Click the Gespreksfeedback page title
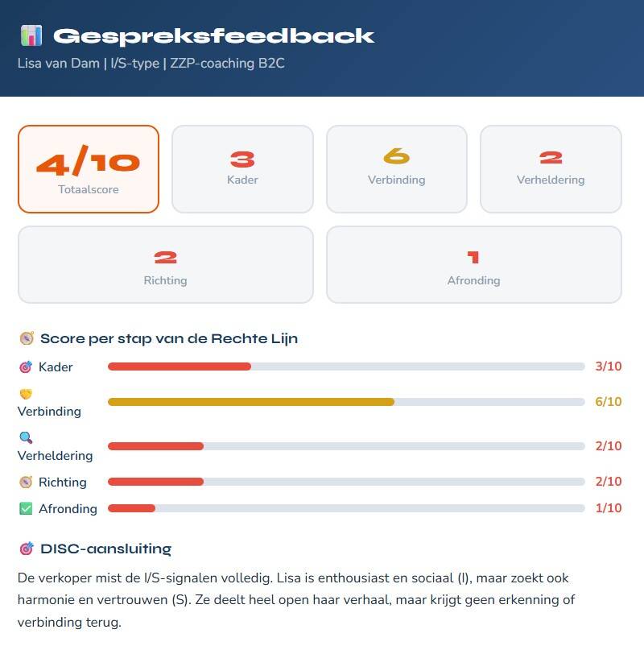Screen dimensions: 644x646 (x=213, y=36)
